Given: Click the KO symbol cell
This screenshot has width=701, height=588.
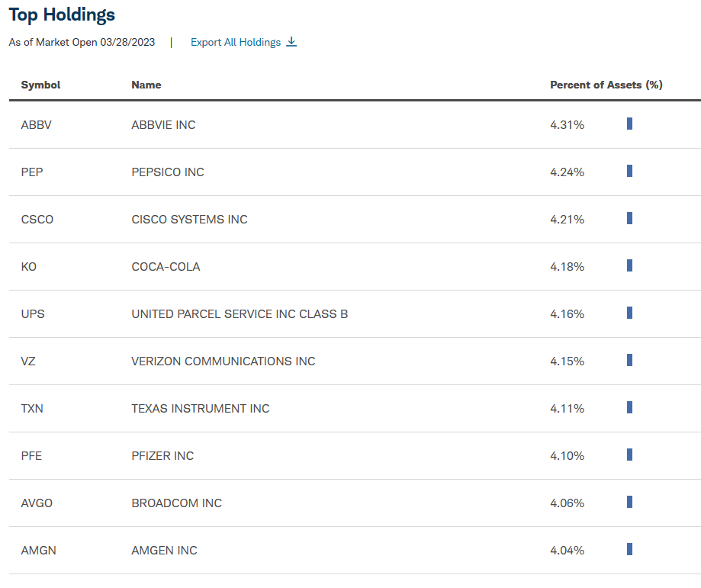Looking at the screenshot, I should tap(29, 267).
